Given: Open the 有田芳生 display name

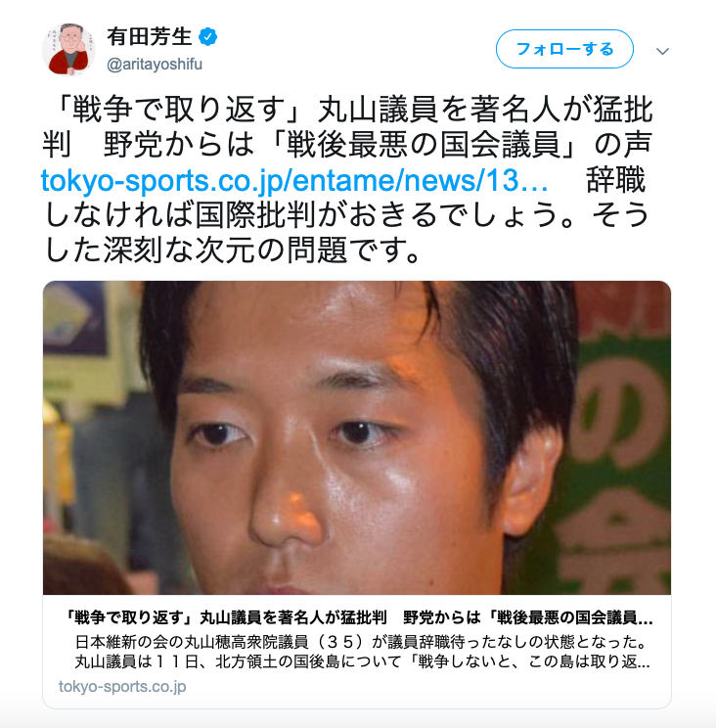Looking at the screenshot, I should click(x=150, y=36).
